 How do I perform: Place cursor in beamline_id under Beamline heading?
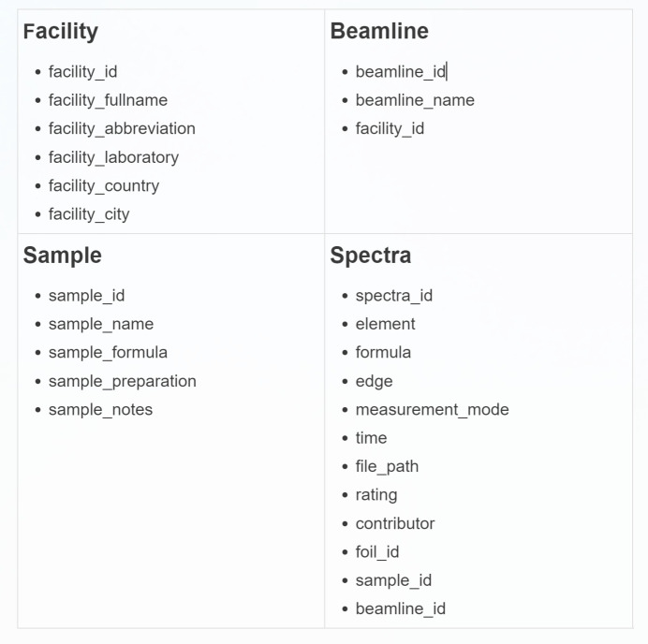pos(400,72)
